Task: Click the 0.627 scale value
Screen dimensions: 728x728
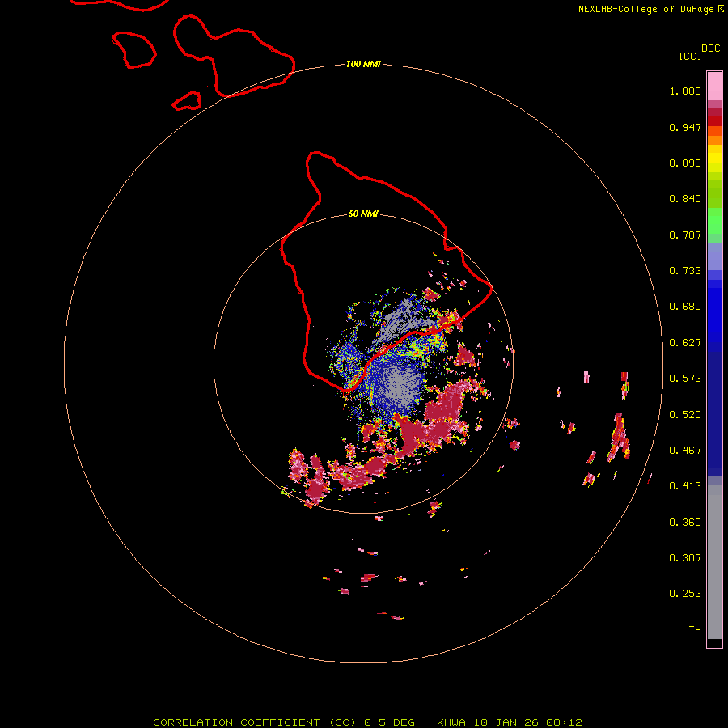Action: (685, 343)
